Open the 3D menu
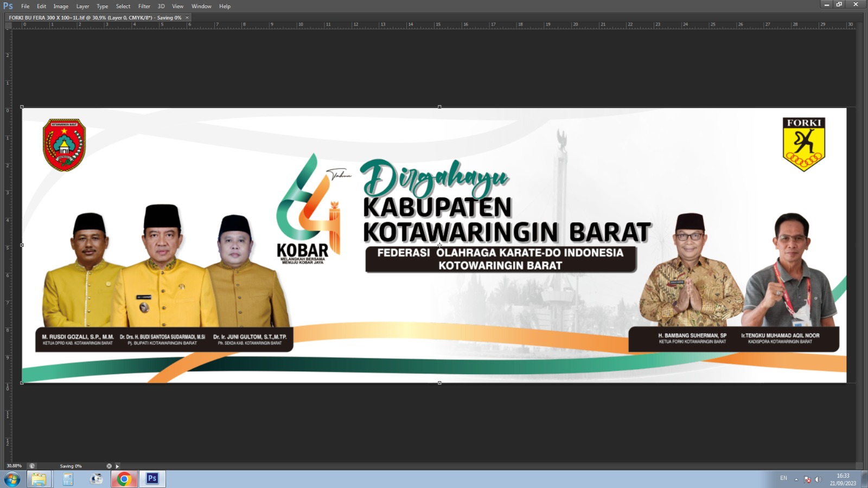 [x=161, y=7]
